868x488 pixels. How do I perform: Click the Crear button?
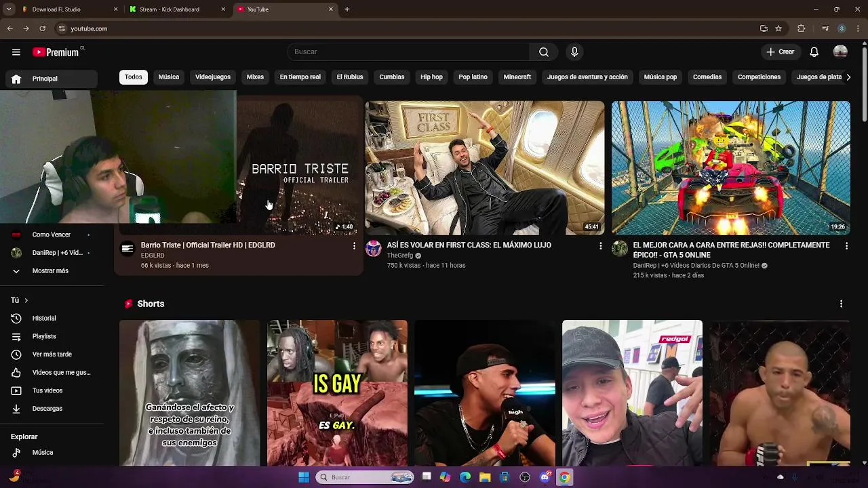click(x=781, y=52)
